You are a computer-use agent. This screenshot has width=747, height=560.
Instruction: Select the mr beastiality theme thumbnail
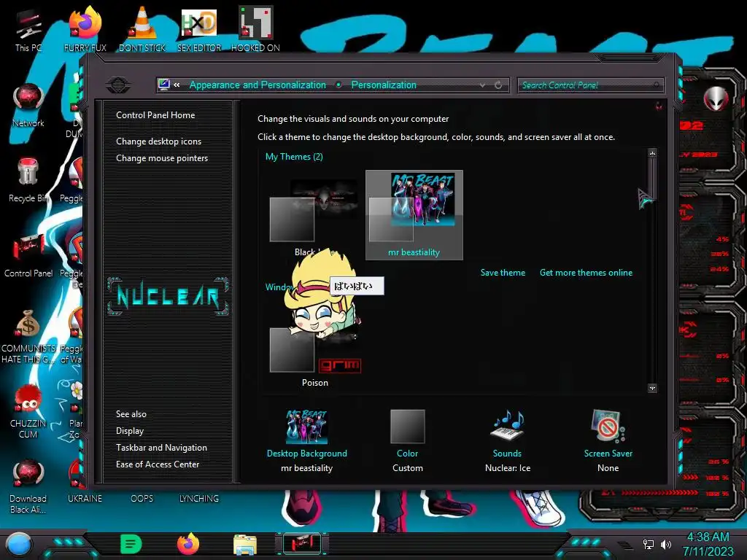point(414,215)
